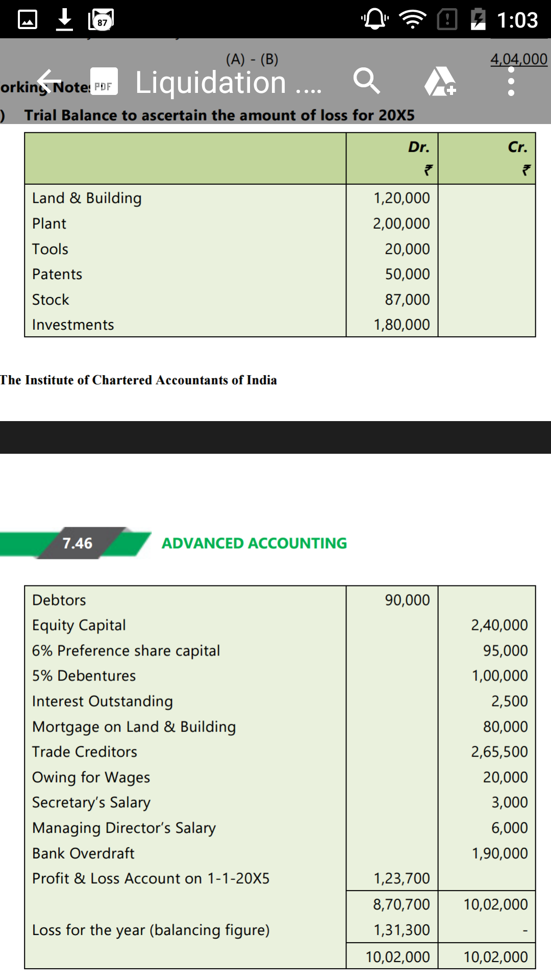Tap the vibrate mode bell icon
The height and width of the screenshot is (980, 551).
(375, 19)
